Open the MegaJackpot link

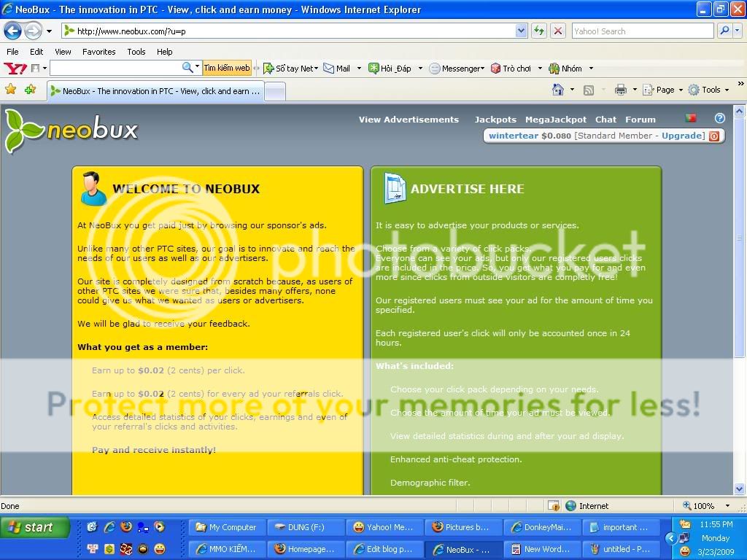(556, 120)
